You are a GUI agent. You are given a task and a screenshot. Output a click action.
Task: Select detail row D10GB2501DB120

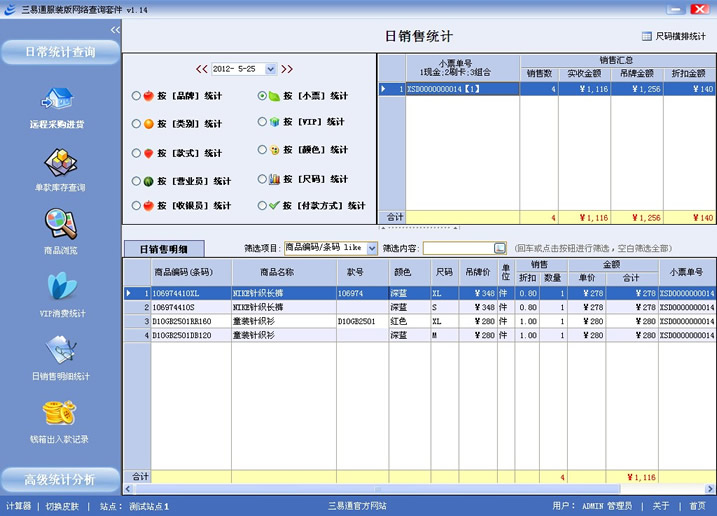click(x=420, y=335)
